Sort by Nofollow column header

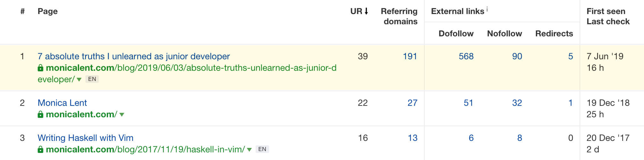(504, 33)
